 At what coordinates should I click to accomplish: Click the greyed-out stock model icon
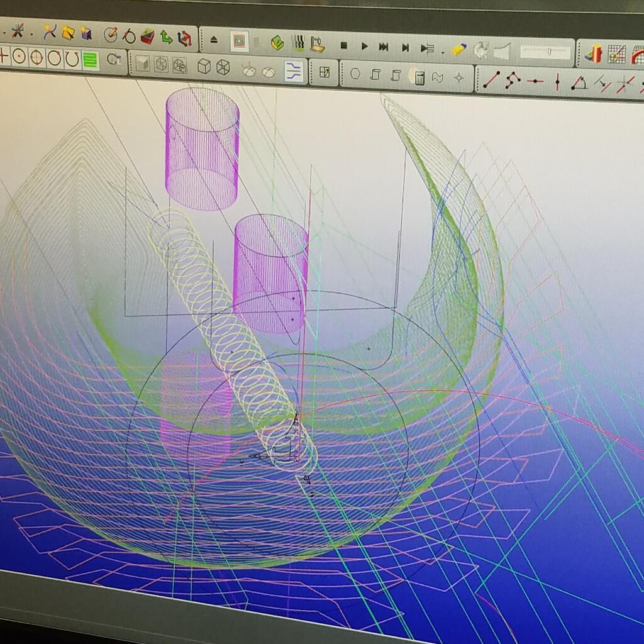[x=480, y=50]
